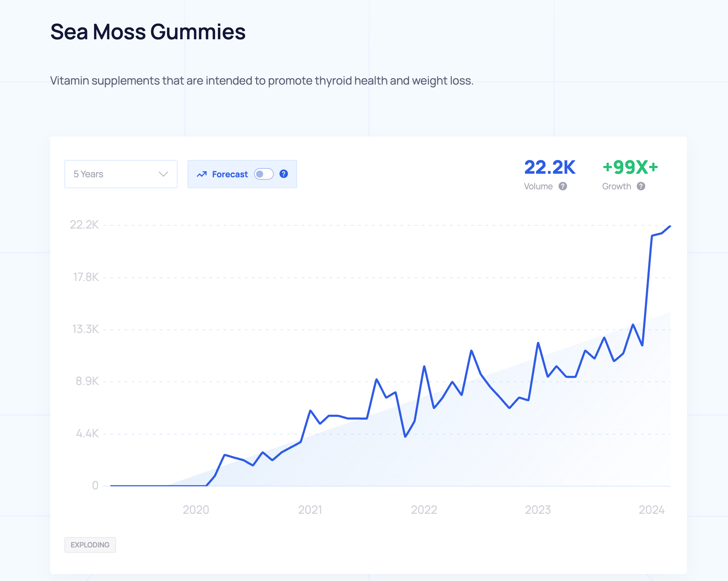Click the Forecast trending arrow icon

[x=202, y=174]
